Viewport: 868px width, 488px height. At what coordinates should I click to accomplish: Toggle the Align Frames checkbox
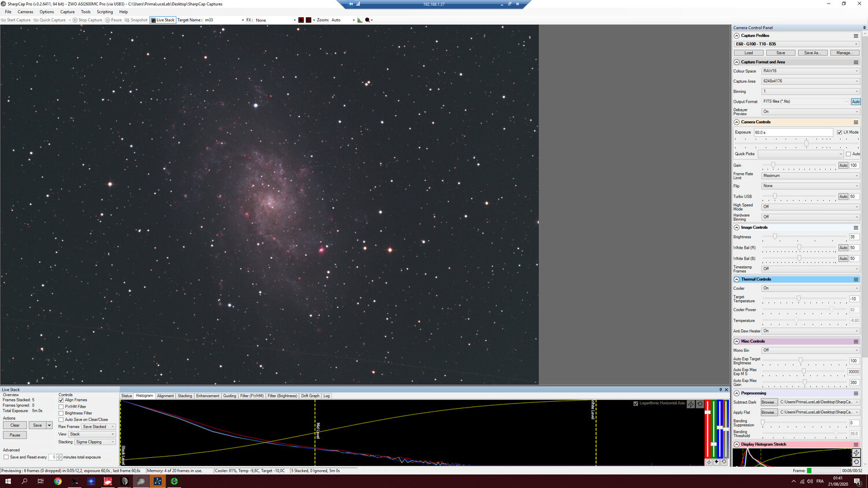[x=61, y=400]
